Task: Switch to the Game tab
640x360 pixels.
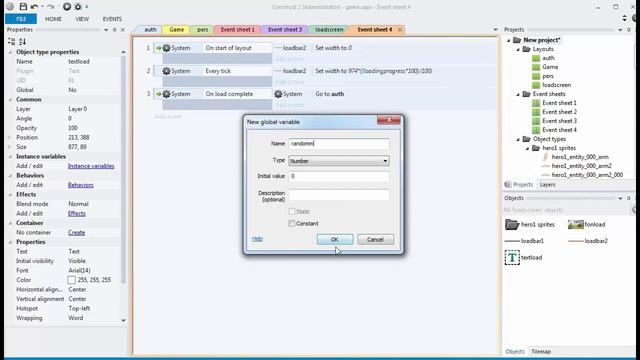Action: coord(176,29)
